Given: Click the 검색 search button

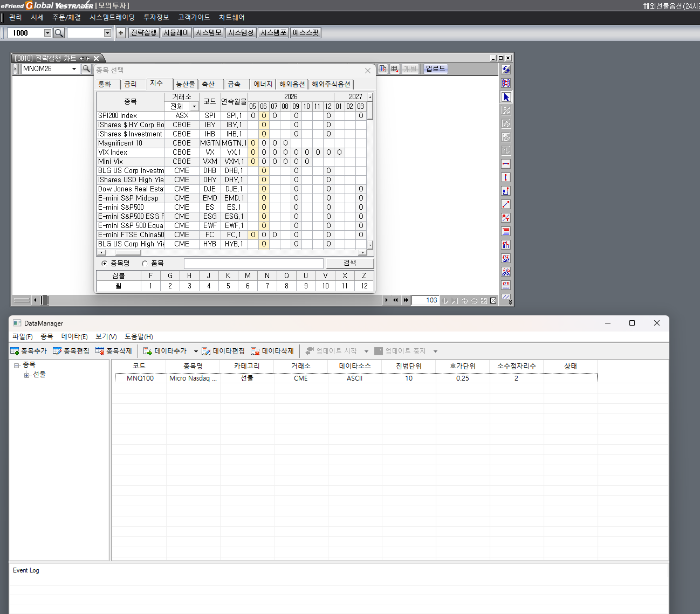Looking at the screenshot, I should (349, 263).
